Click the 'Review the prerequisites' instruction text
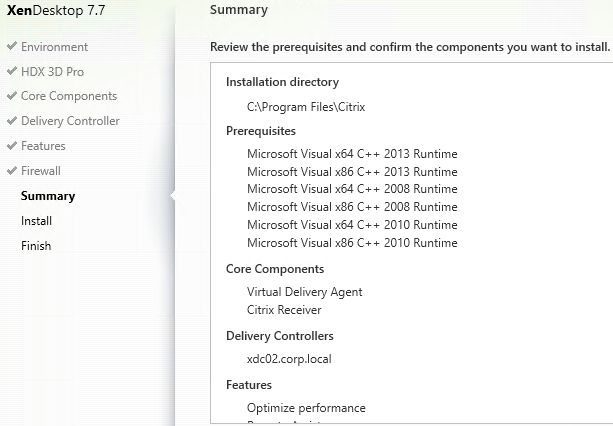Viewport: 613px width, 426px height. click(410, 47)
